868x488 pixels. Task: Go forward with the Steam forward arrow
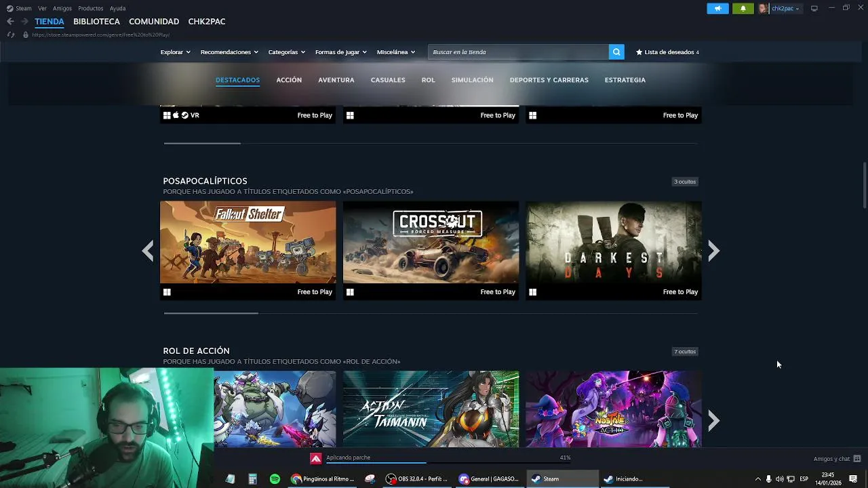24,22
